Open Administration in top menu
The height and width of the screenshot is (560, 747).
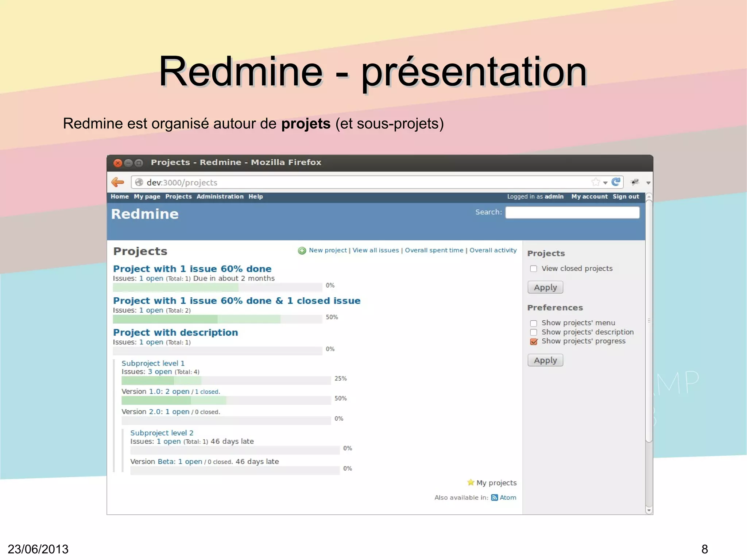(x=220, y=197)
